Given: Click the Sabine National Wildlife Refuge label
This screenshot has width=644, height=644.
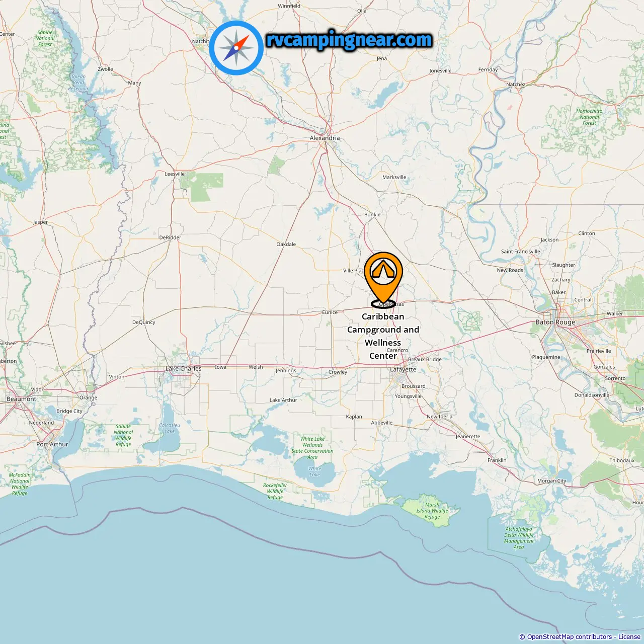Looking at the screenshot, I should tap(123, 435).
